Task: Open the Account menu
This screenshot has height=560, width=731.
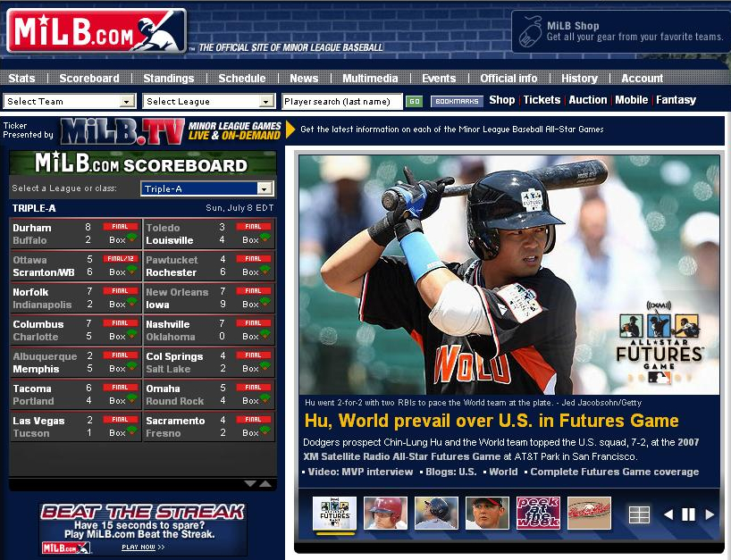Action: pyautogui.click(x=642, y=79)
